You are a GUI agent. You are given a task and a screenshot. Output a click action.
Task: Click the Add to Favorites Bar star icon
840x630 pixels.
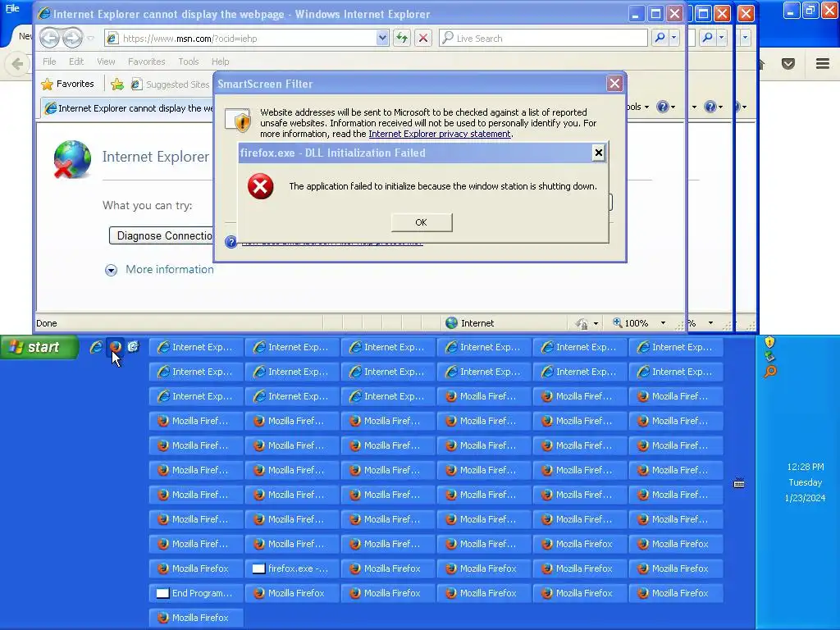coord(116,84)
